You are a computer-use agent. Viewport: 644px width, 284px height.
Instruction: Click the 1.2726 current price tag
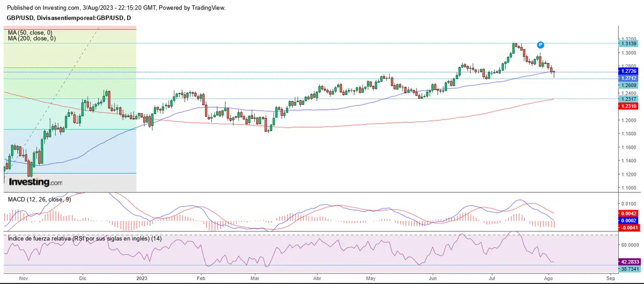coord(628,71)
